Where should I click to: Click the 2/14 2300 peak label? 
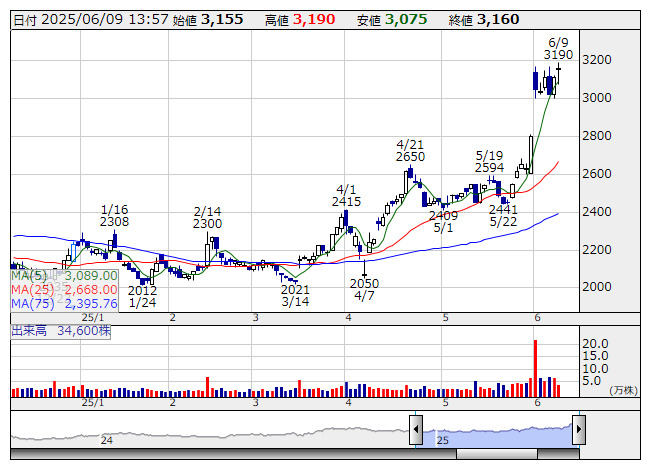(207, 217)
